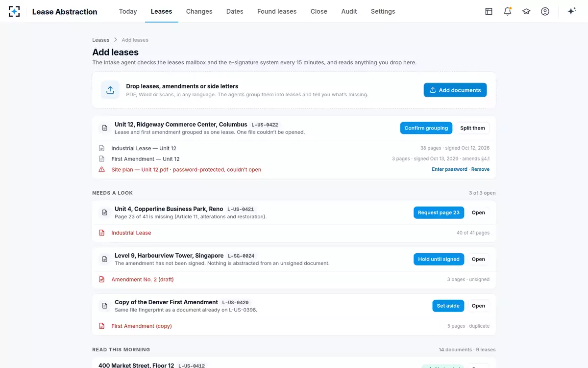Screen dimensions: 588x368
Task: Click the 3 pages · unsigned label
Action: (468, 279)
